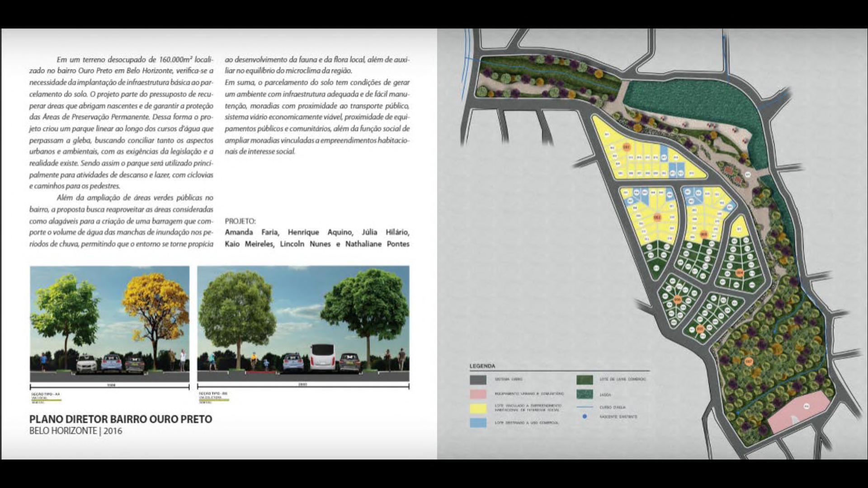Click the yellow social housing legend swatch
The width and height of the screenshot is (868, 488).
478,408
